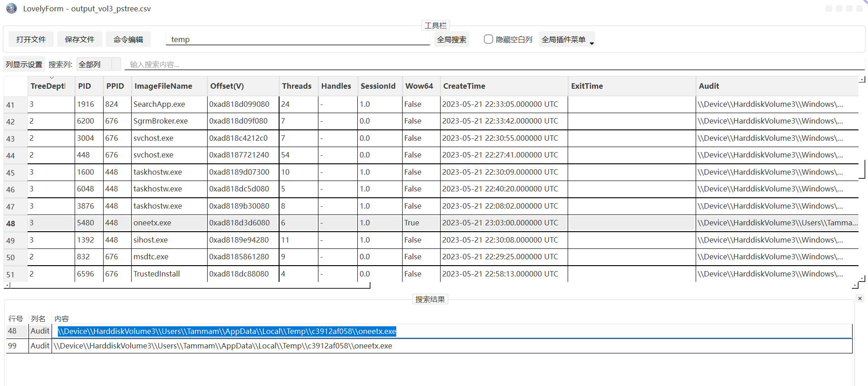Close the search results panel with x
868x386 pixels.
point(860,299)
